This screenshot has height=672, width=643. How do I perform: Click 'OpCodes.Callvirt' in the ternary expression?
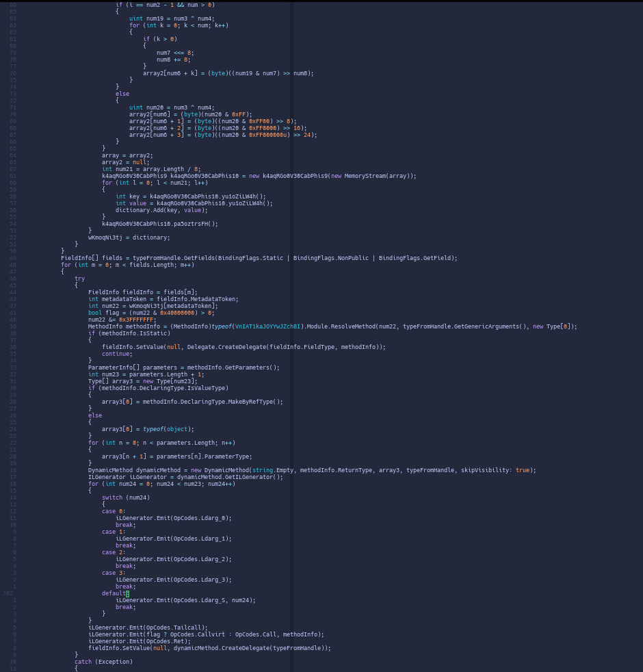click(197, 636)
